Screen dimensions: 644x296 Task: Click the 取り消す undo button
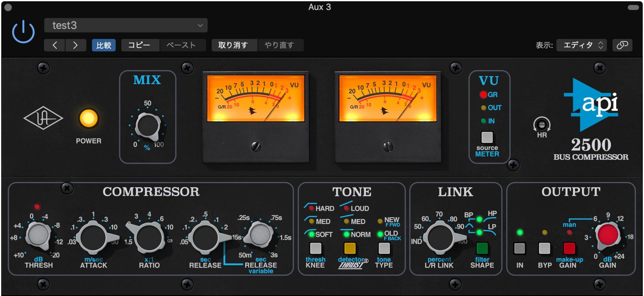pyautogui.click(x=233, y=45)
